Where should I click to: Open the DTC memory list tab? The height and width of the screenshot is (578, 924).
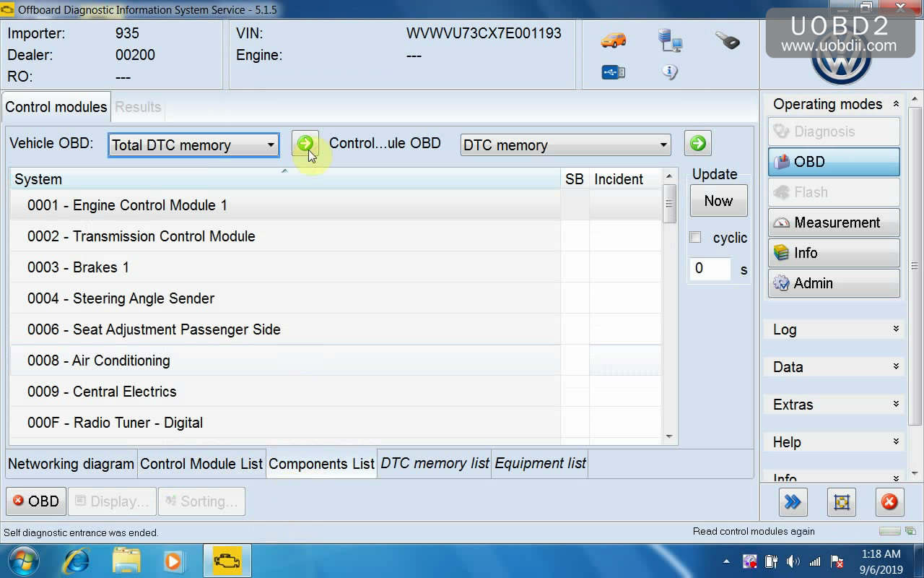435,464
